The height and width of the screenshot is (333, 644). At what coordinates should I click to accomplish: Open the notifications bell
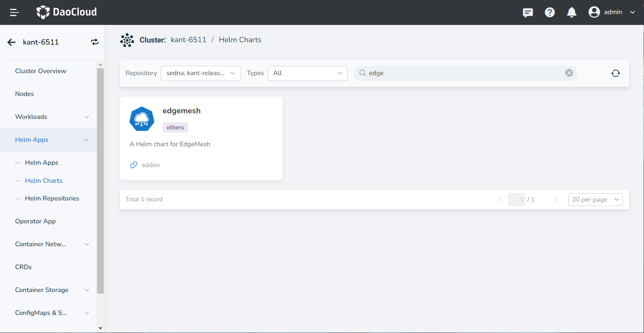tap(572, 12)
